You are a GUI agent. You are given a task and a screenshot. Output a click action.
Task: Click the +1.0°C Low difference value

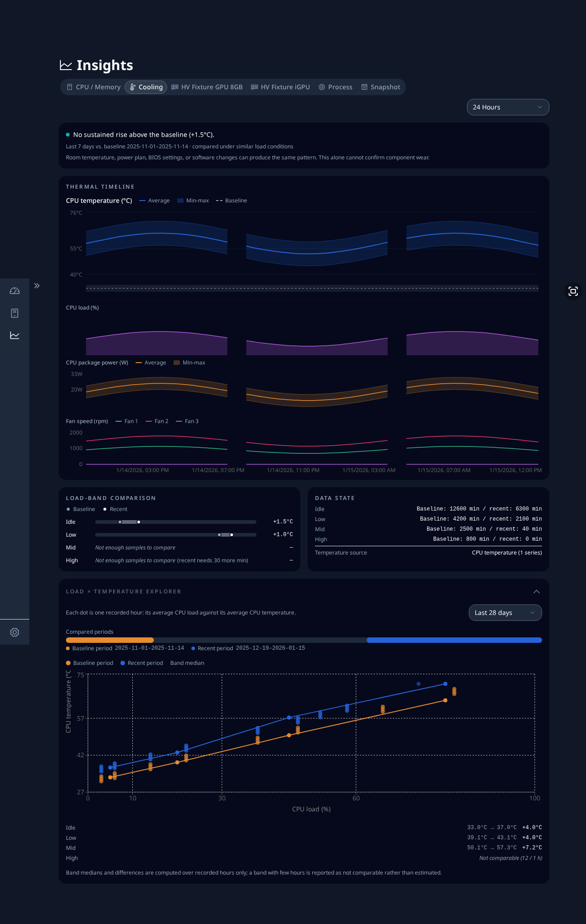coord(283,535)
